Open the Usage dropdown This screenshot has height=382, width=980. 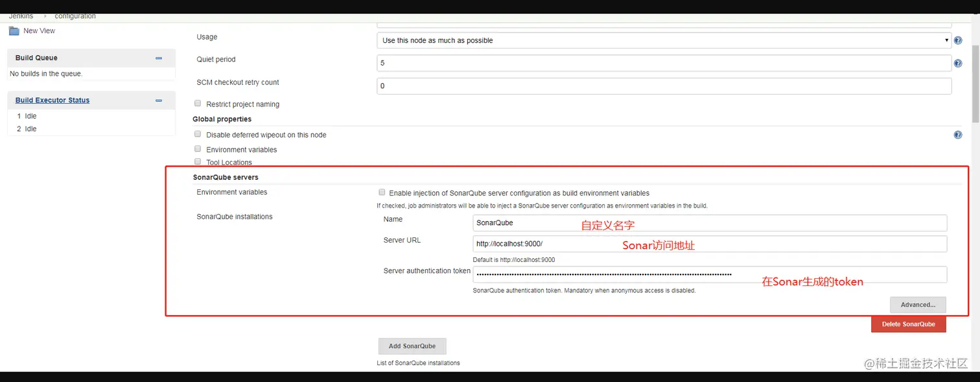click(664, 40)
